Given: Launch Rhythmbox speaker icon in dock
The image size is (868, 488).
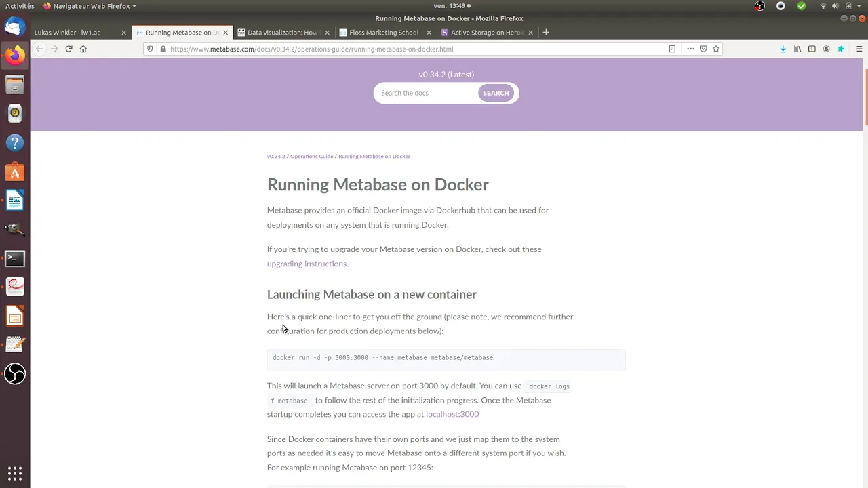Looking at the screenshot, I should [x=15, y=113].
